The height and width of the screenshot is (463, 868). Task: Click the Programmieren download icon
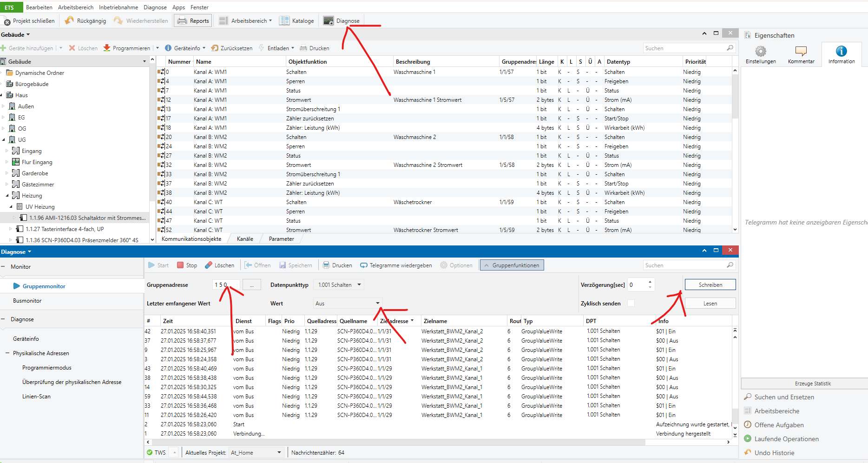coord(107,48)
